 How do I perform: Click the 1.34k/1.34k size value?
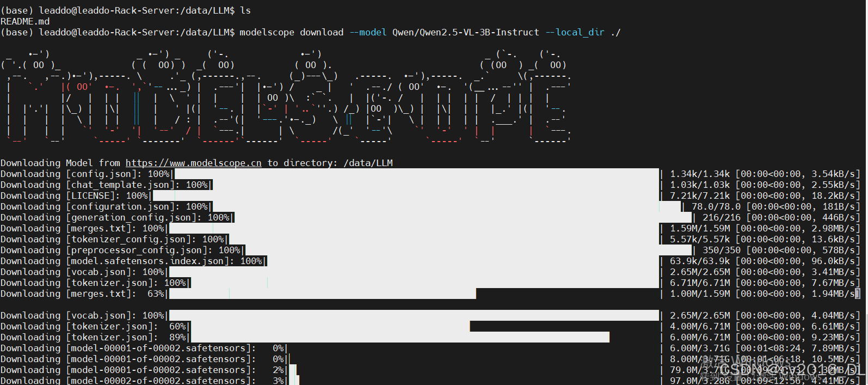(700, 174)
